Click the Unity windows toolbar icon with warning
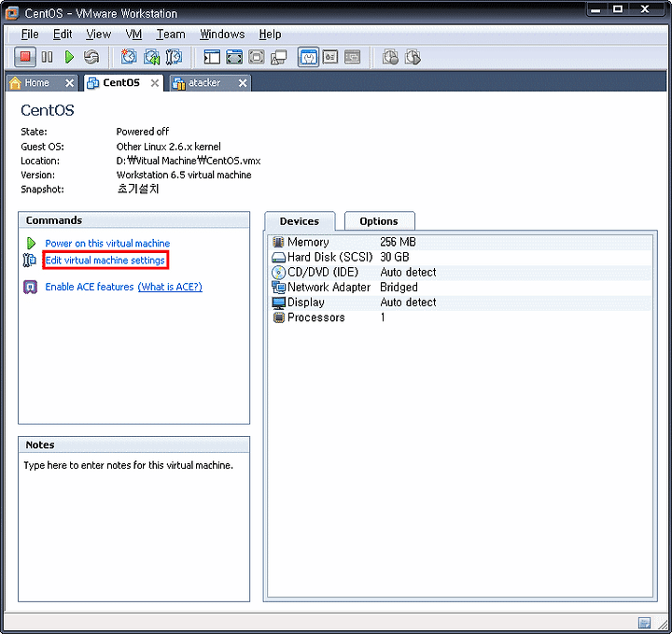Screen dimensions: 672x634 [x=278, y=57]
